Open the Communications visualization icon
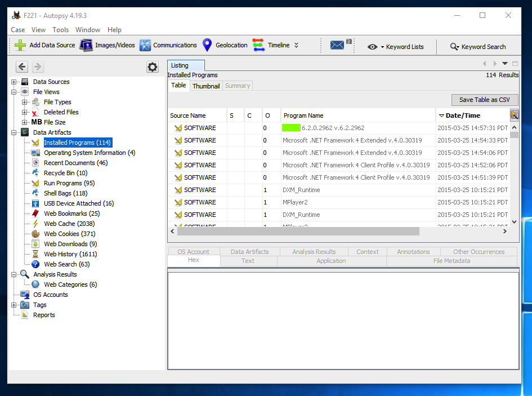 coord(145,45)
